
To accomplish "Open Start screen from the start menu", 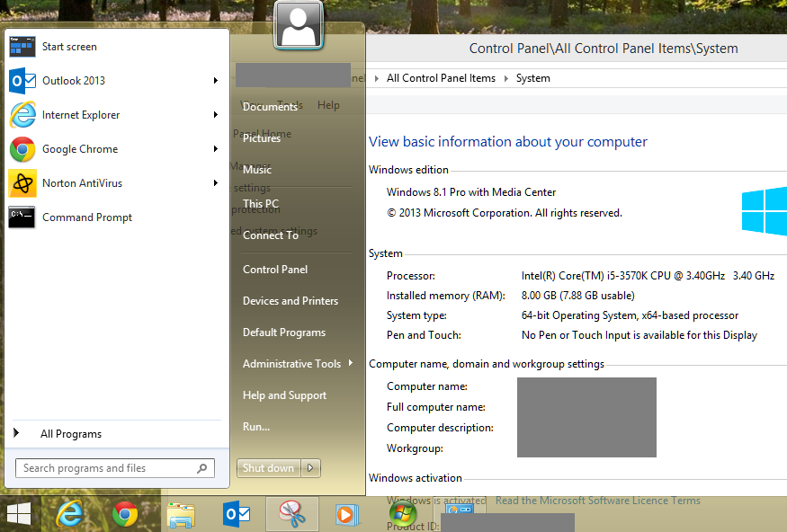I will point(116,47).
